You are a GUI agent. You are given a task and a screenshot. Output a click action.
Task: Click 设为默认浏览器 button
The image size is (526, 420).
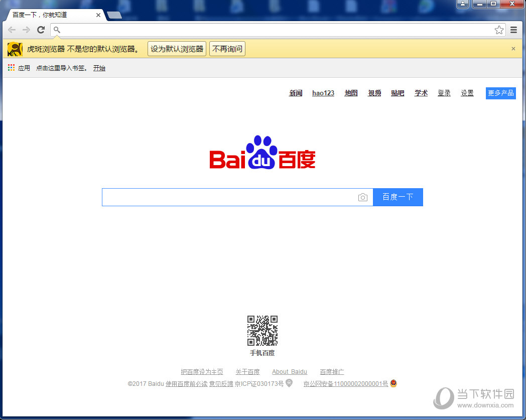pos(177,49)
